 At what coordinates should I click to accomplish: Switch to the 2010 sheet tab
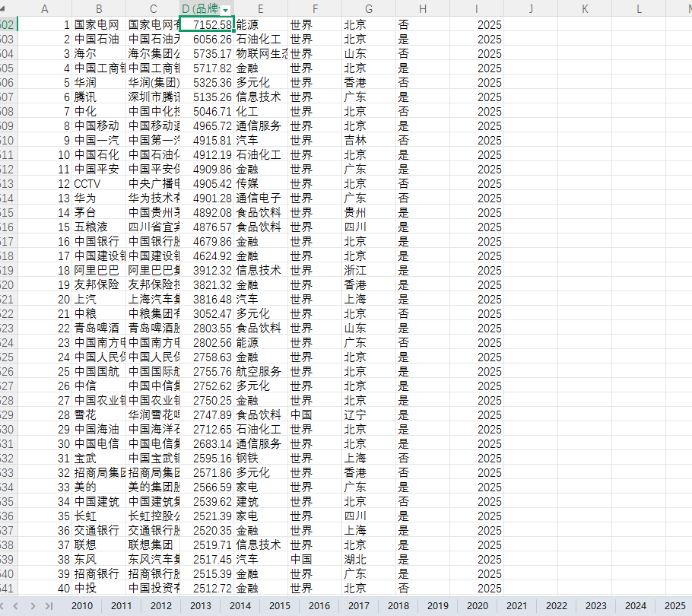[82, 606]
